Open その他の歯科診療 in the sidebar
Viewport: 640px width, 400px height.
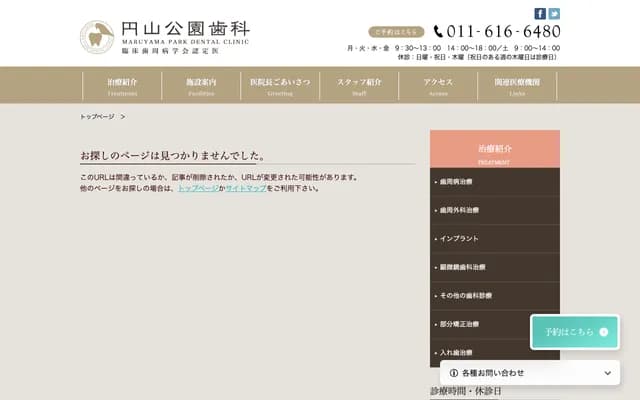495,296
